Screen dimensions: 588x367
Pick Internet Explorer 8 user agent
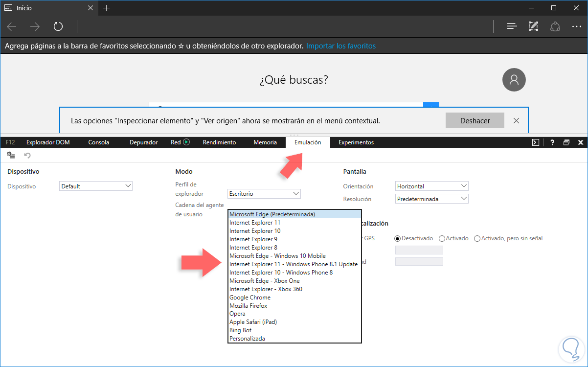tap(294, 248)
